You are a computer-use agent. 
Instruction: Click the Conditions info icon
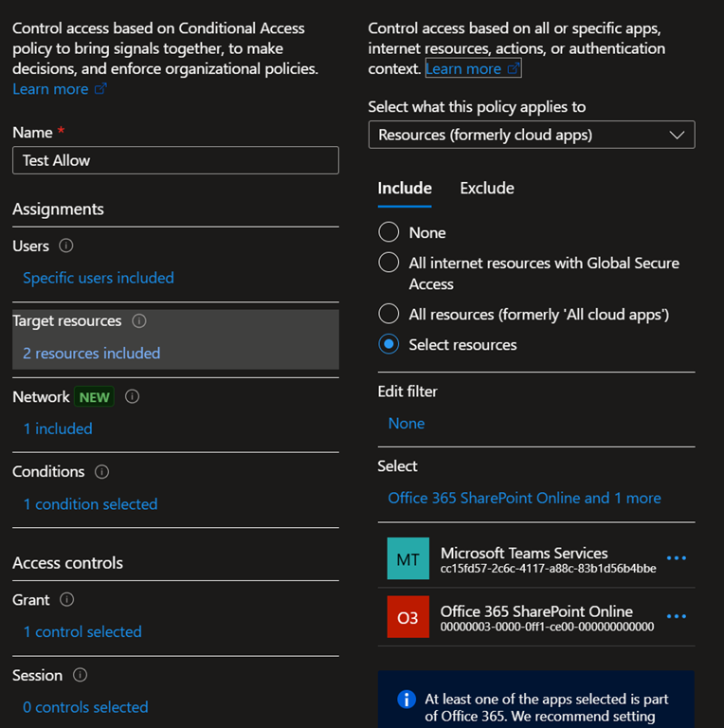pyautogui.click(x=102, y=472)
